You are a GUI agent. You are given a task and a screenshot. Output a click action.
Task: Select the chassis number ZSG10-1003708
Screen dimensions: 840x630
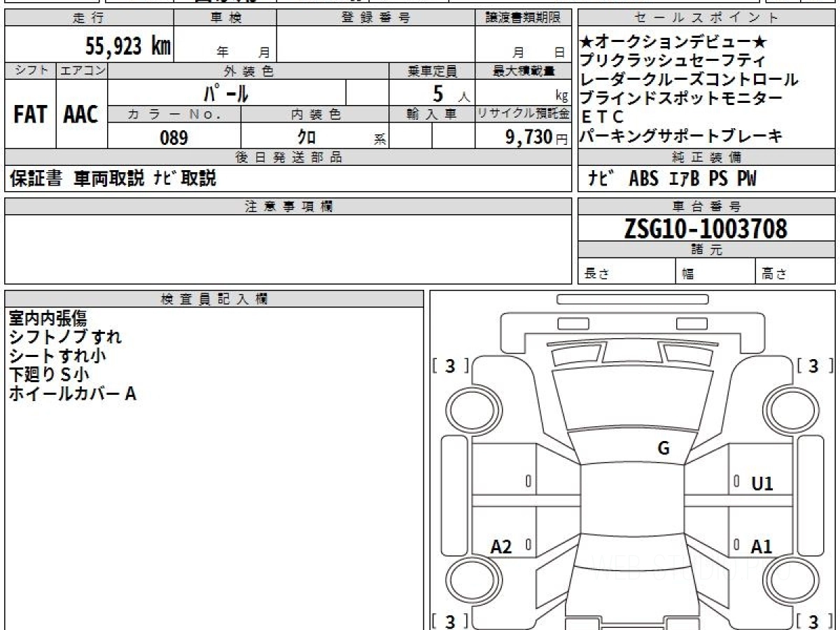click(x=706, y=228)
